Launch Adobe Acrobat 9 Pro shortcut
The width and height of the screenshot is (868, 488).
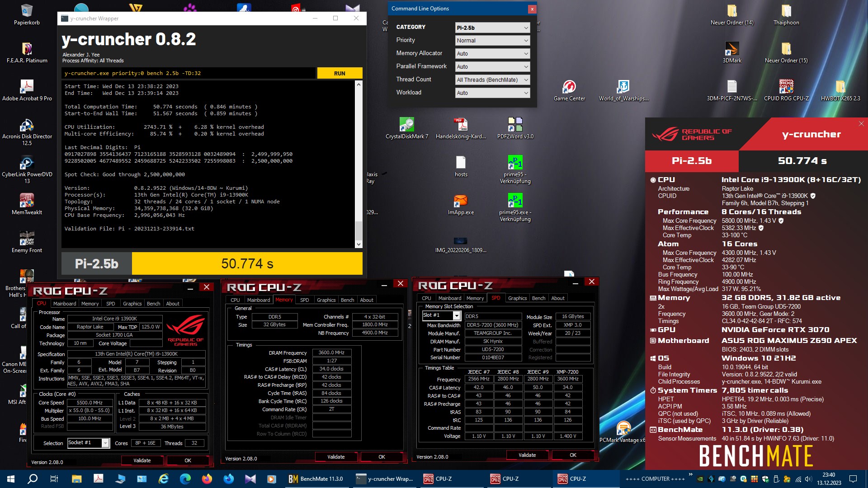(27, 90)
